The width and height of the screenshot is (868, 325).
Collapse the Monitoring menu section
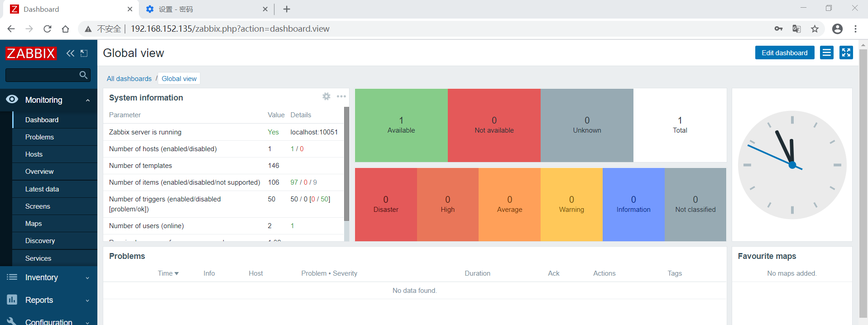point(88,100)
